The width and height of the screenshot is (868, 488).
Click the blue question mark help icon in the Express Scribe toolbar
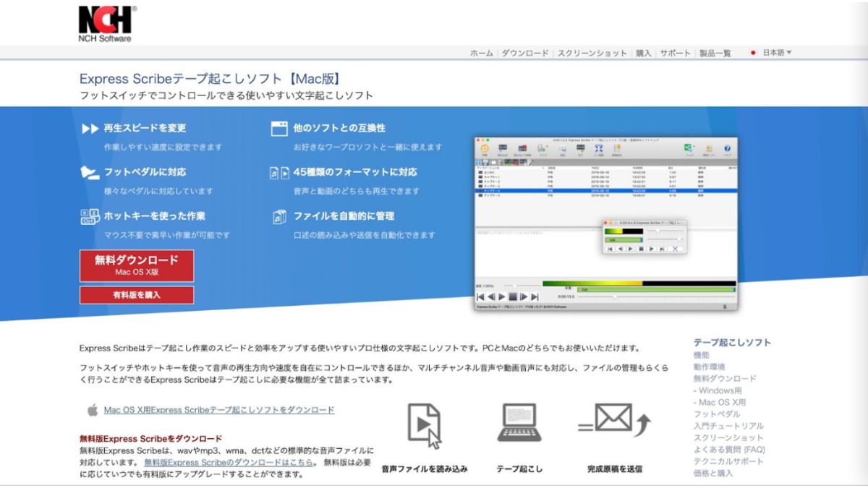point(727,148)
